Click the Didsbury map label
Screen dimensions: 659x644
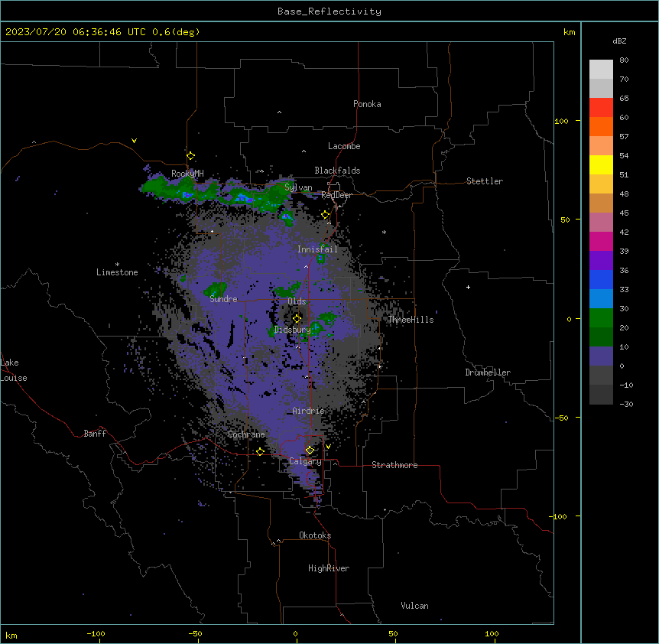point(292,330)
